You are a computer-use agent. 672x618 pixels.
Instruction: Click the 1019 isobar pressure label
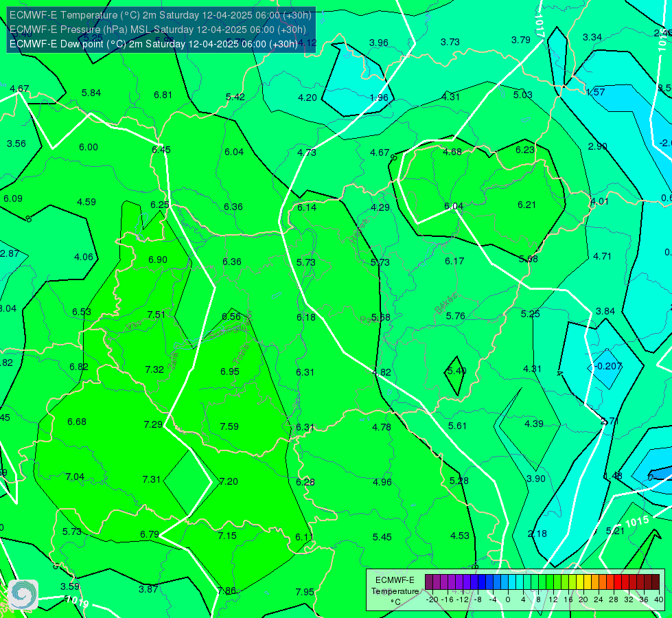click(77, 601)
